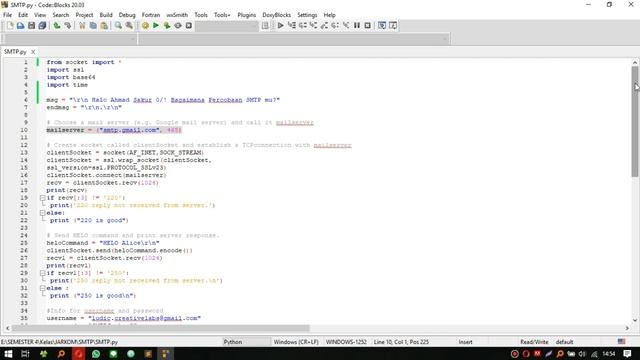This screenshot has height=360, width=640.
Task: Click WINDOWS-1252 encoding status entry
Action: click(346, 342)
